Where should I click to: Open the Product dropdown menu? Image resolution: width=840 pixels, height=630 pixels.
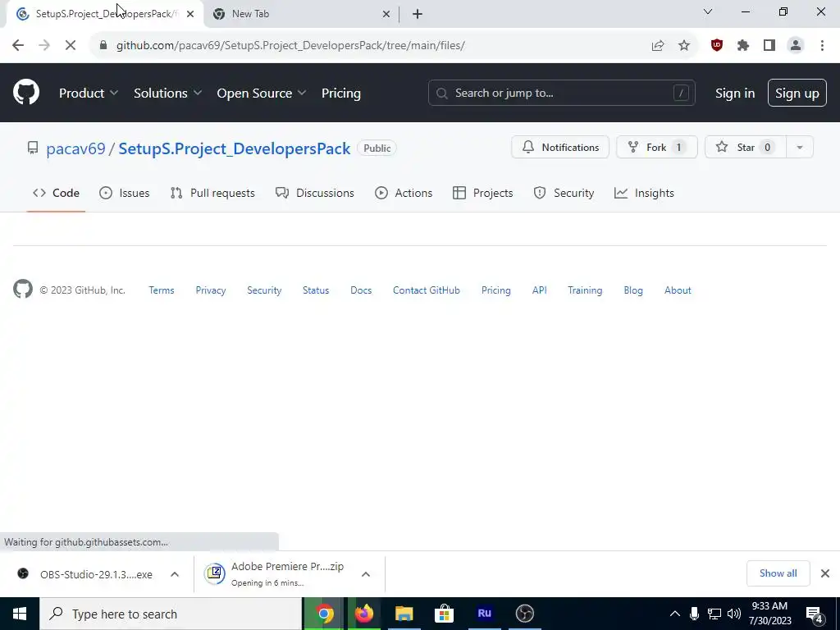click(89, 94)
